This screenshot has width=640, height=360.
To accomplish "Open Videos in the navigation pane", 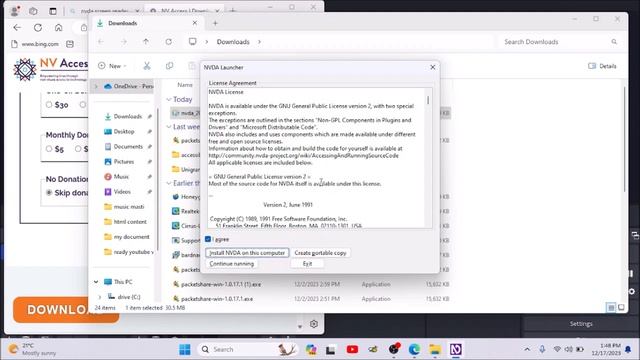I will click(x=122, y=191).
